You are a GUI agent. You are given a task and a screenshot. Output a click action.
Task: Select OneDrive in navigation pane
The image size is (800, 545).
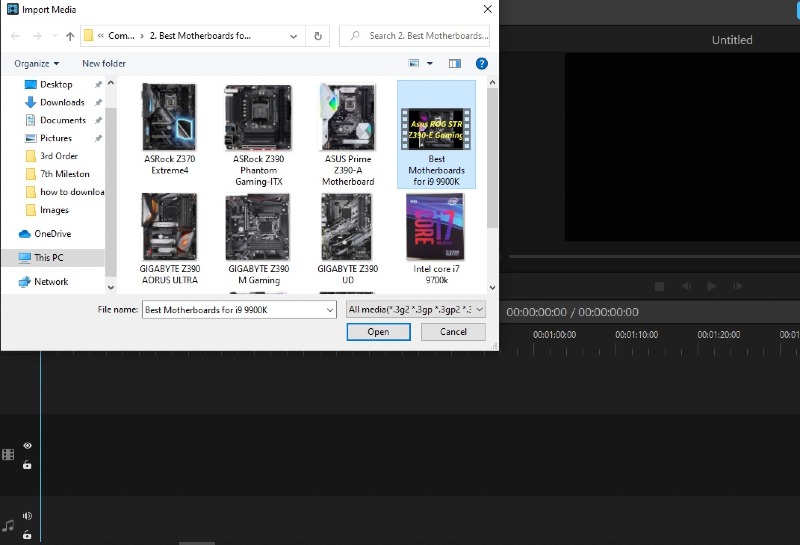click(x=52, y=234)
